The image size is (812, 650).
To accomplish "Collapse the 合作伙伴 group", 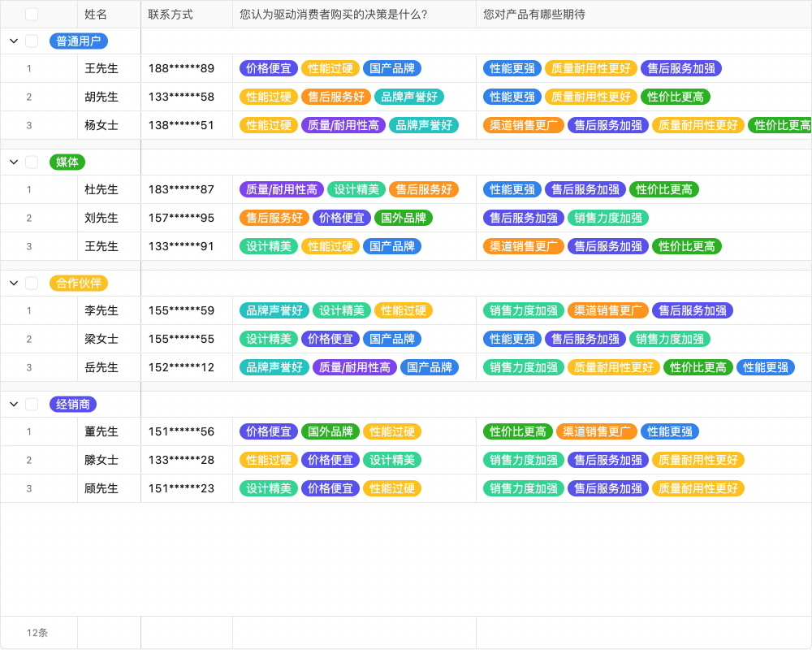I will point(12,282).
